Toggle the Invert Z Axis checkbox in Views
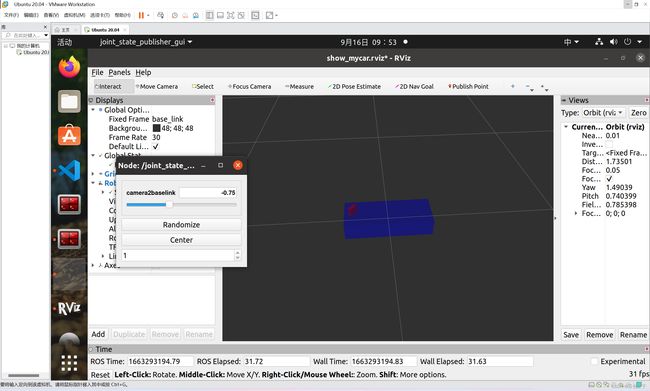 [609, 144]
